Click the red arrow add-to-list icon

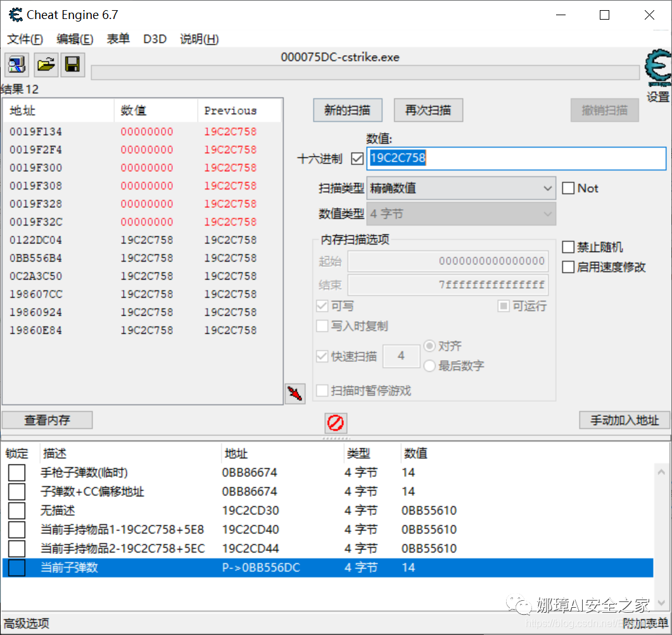tap(295, 393)
